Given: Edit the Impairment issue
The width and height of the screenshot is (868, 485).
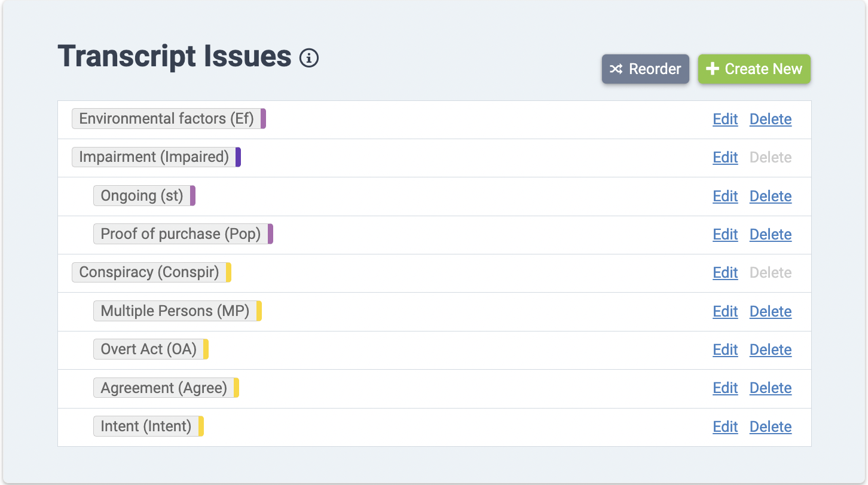Looking at the screenshot, I should click(725, 158).
